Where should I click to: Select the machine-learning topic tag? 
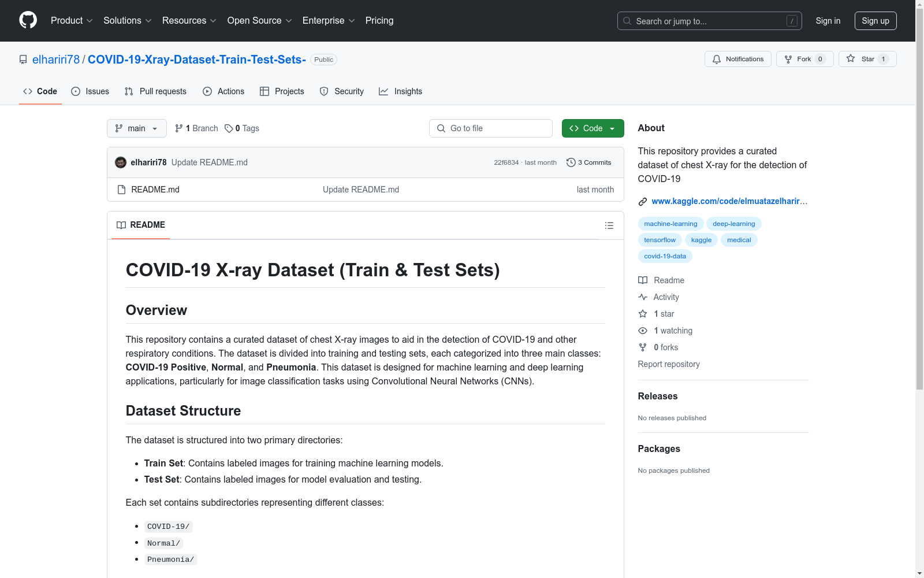(670, 224)
